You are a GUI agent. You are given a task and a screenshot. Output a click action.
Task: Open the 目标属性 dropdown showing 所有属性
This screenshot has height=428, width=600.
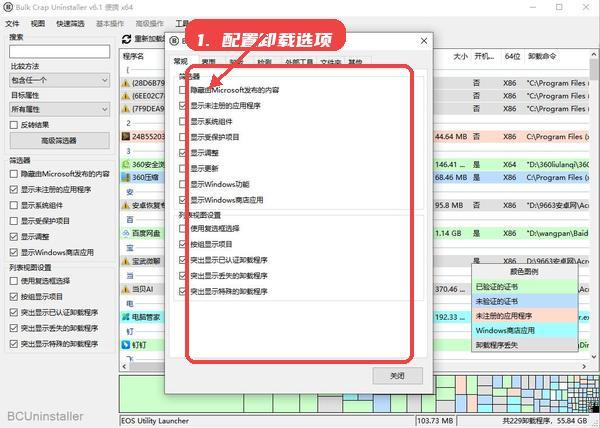pyautogui.click(x=59, y=109)
